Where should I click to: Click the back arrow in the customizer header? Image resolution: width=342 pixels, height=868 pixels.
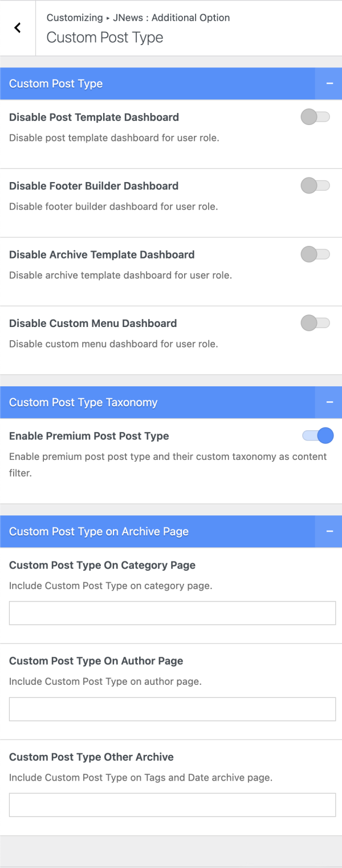[17, 27]
